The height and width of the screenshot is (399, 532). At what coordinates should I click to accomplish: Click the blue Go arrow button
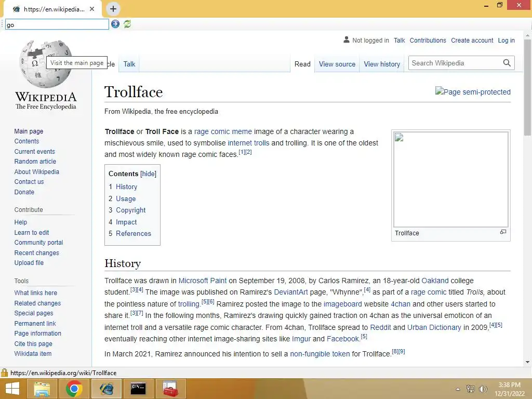click(115, 24)
